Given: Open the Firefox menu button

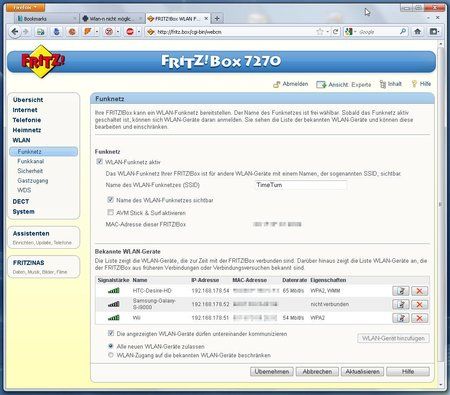Looking at the screenshot, I should (25, 7).
